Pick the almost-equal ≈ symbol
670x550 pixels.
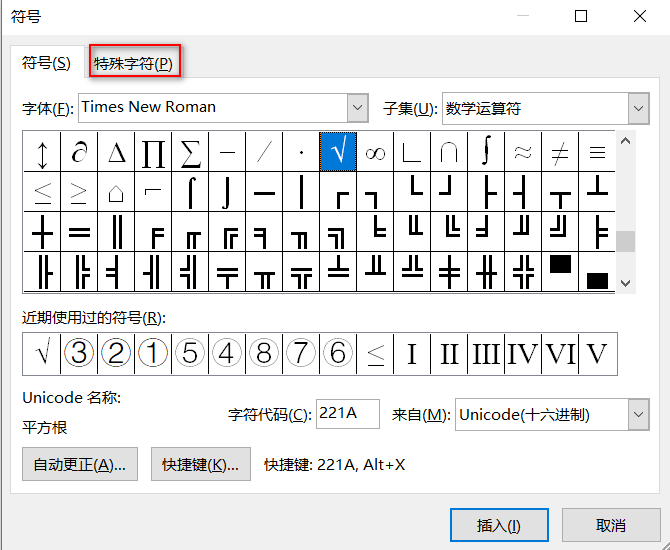tap(523, 152)
